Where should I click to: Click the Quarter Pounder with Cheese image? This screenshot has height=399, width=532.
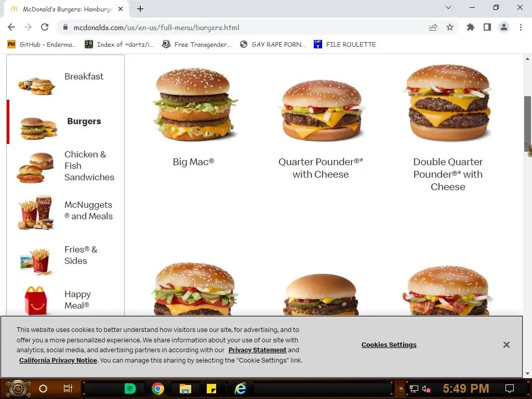point(321,111)
